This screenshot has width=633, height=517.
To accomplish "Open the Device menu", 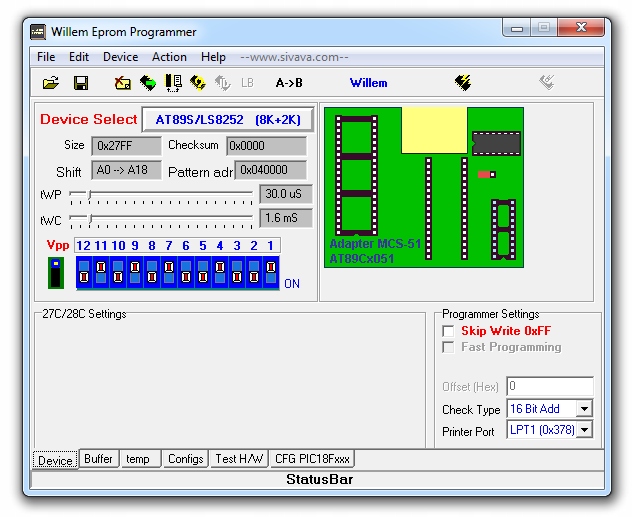I will tap(121, 57).
